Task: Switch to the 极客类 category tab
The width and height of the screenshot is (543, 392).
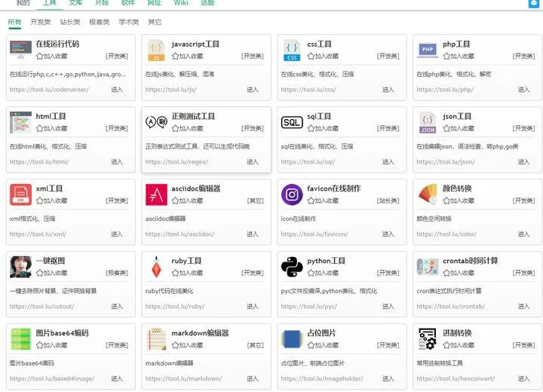Action: pyautogui.click(x=100, y=22)
